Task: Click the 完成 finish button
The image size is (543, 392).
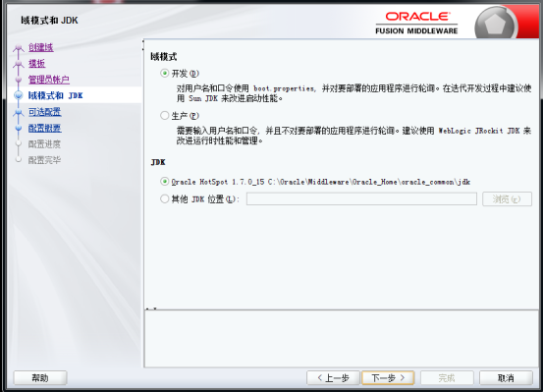Action: pyautogui.click(x=447, y=378)
